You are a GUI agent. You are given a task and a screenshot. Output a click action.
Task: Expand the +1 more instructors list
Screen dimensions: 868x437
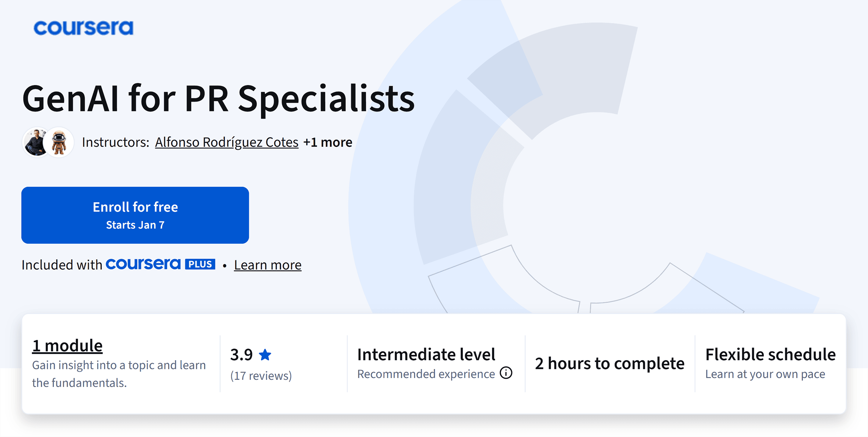327,142
